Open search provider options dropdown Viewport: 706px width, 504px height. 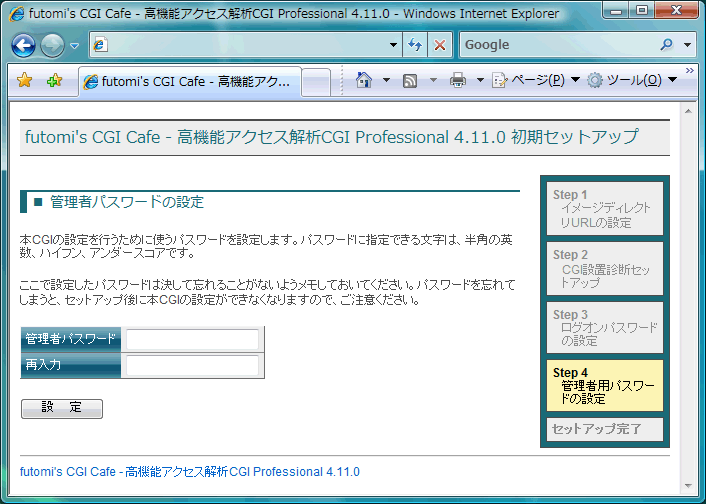tap(687, 45)
